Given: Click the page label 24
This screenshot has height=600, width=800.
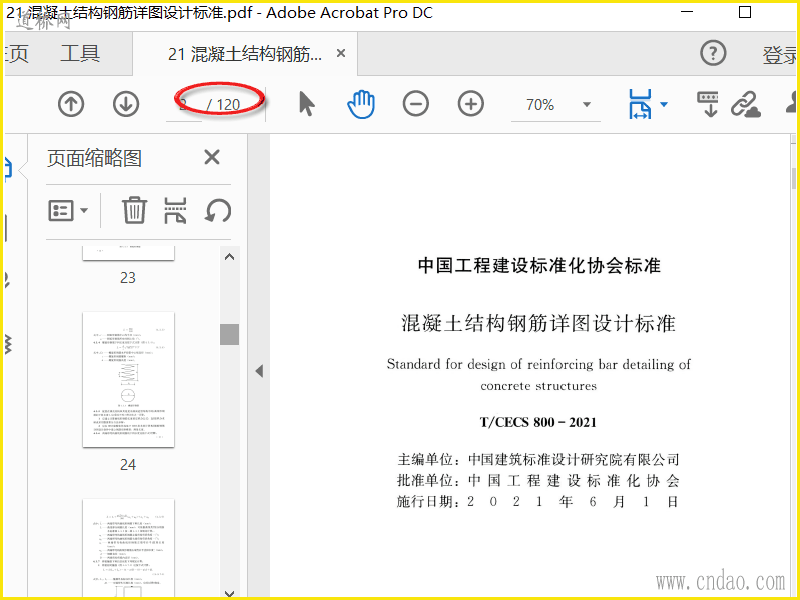Looking at the screenshot, I should click(128, 464).
